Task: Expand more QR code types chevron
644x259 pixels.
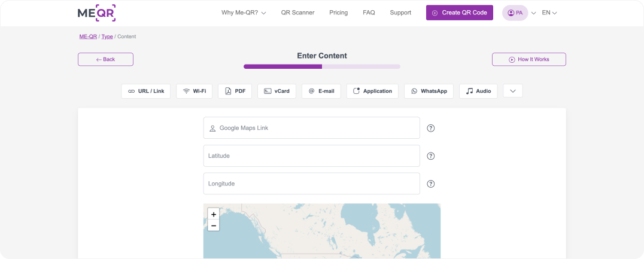Action: 512,91
